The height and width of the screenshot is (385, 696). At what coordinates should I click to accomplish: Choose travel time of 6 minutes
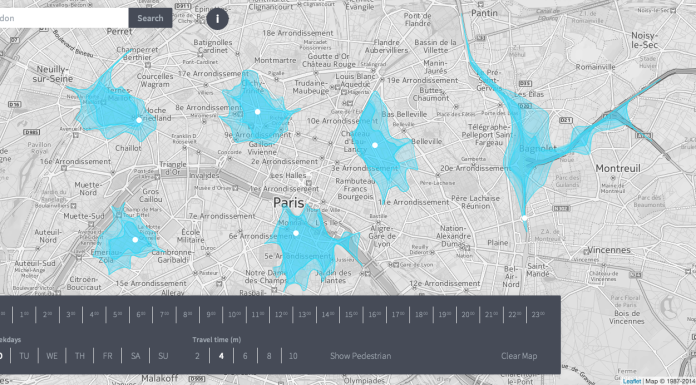[x=245, y=356]
